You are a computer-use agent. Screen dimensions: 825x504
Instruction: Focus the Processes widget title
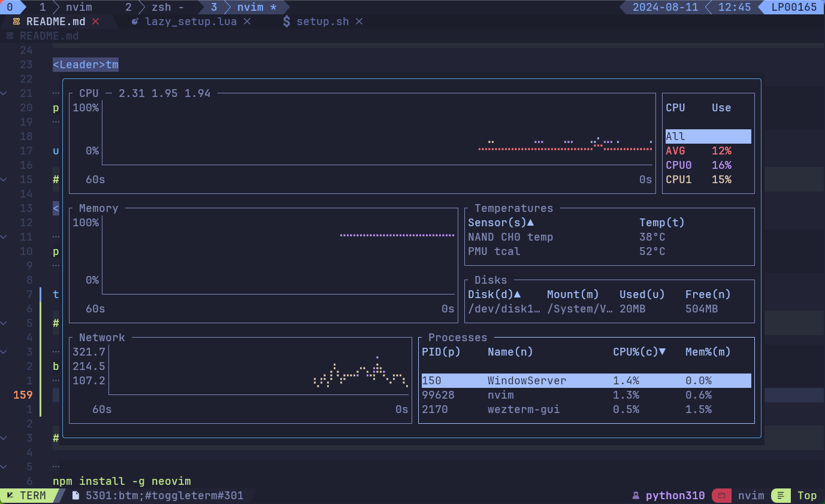458,338
